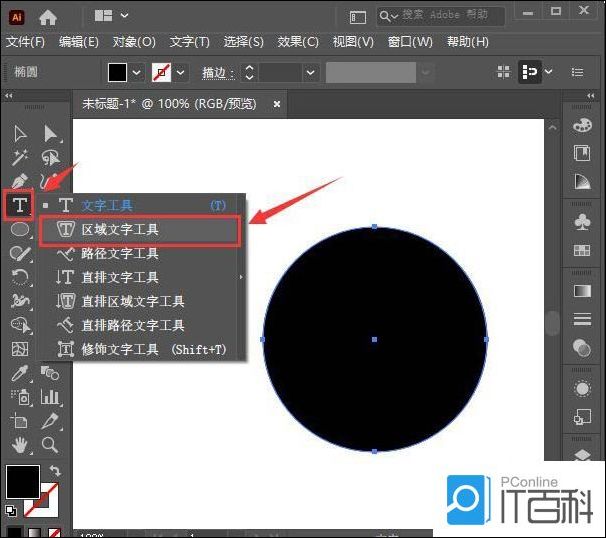Click the 描边 stroke label link
Image resolution: width=606 pixels, height=538 pixels.
(218, 73)
